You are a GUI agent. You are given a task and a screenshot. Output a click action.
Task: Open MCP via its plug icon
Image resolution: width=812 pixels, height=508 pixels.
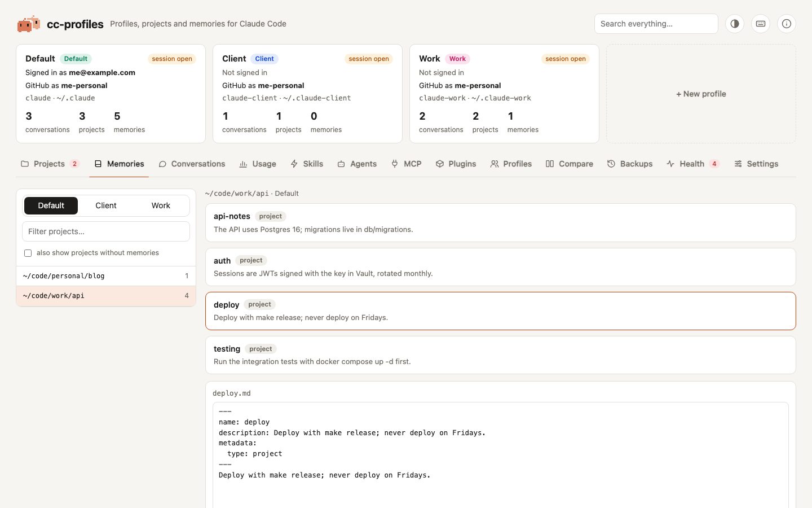click(x=395, y=164)
